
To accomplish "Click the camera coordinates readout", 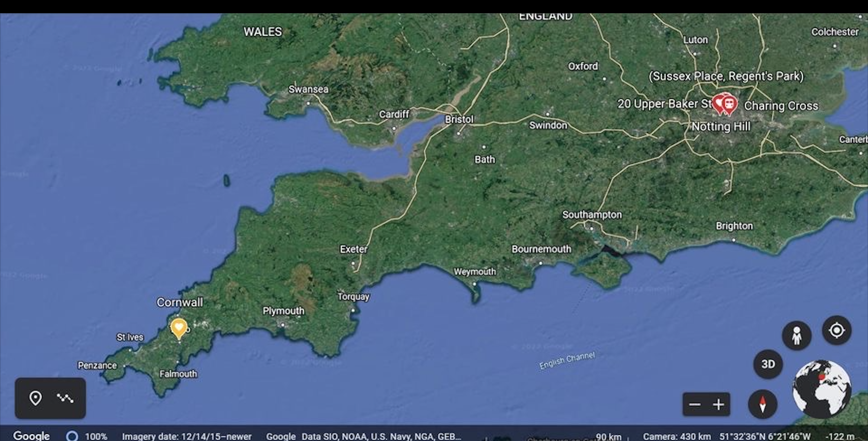I will (765, 436).
